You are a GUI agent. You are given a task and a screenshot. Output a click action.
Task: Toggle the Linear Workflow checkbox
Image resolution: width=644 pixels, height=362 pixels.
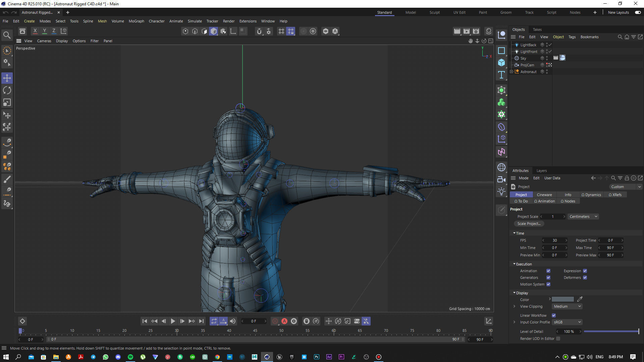pos(554,315)
